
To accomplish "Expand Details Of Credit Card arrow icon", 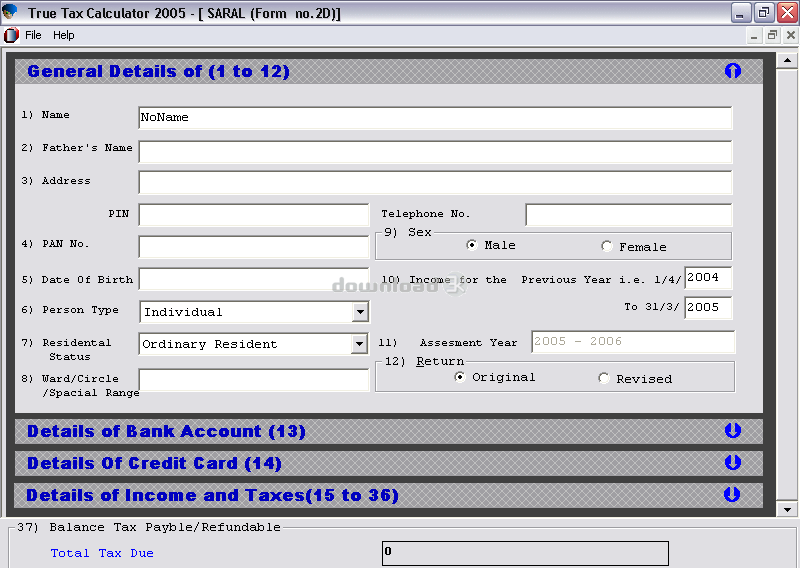I will [x=733, y=463].
